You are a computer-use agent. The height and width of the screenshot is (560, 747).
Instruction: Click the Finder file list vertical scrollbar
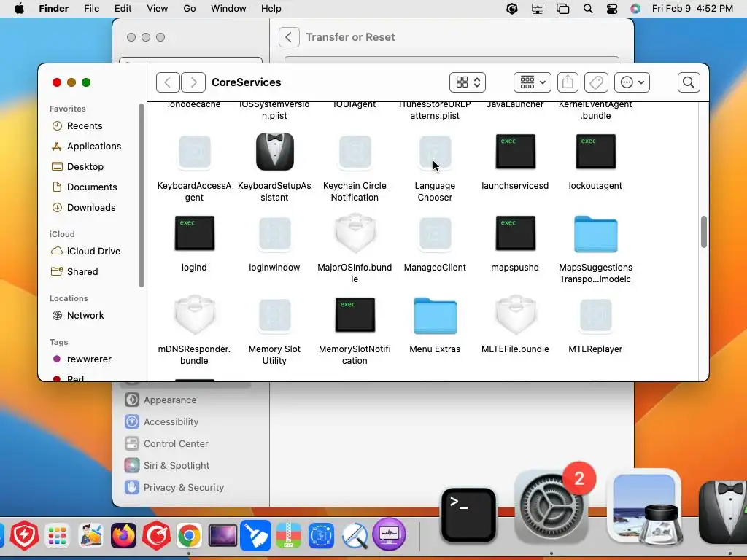click(704, 232)
